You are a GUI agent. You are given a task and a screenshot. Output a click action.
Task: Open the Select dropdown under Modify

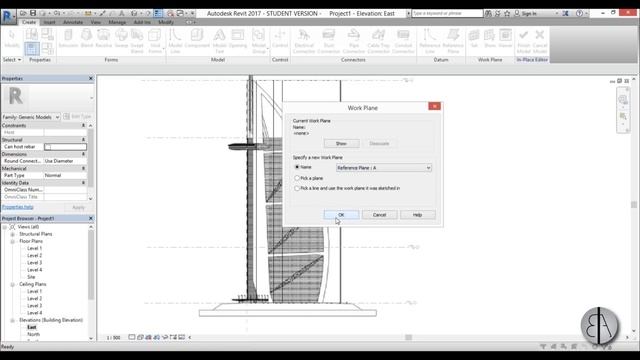tap(12, 60)
